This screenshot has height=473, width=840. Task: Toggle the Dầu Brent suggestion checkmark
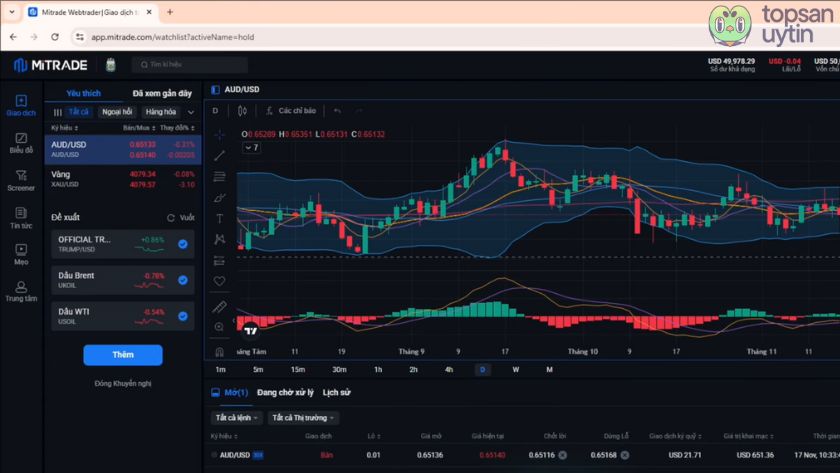[183, 280]
